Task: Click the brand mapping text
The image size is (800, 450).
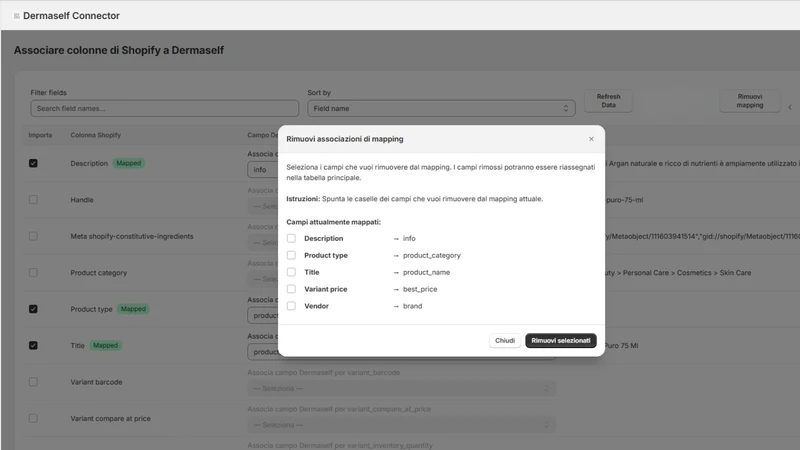Action: pos(412,306)
